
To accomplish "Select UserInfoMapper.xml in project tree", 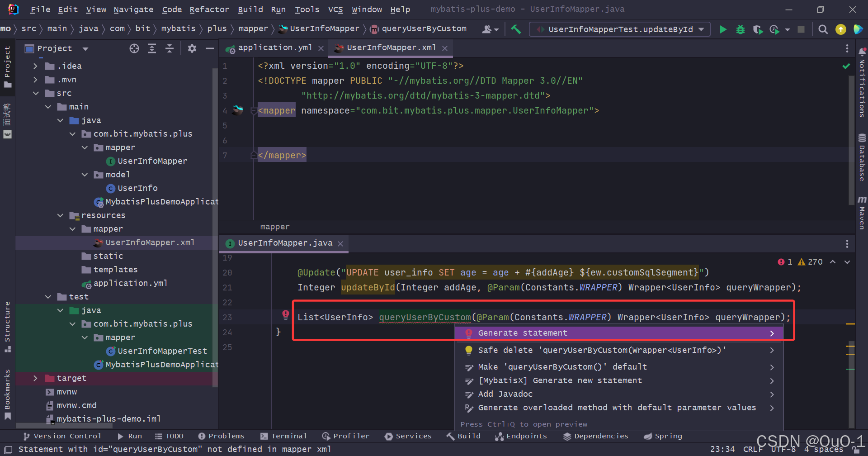I will point(150,242).
